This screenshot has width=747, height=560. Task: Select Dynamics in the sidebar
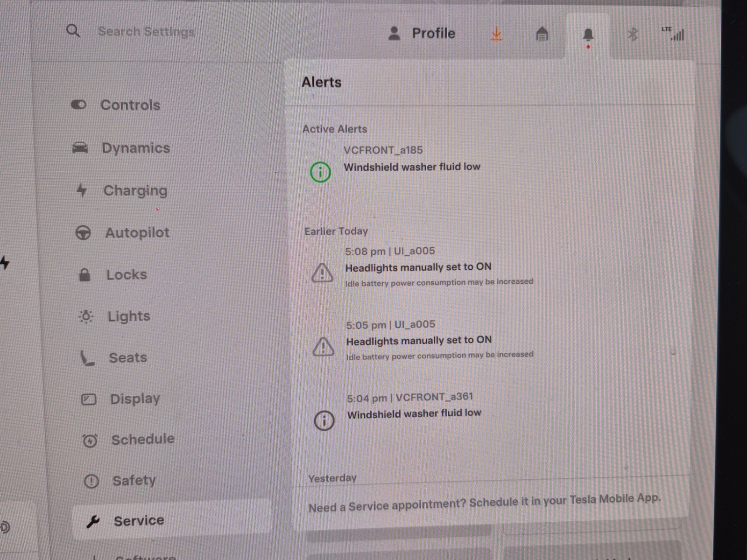(x=135, y=148)
